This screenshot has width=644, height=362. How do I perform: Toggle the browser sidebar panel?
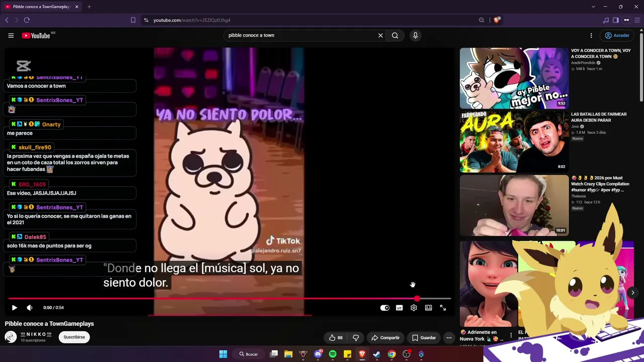coord(616,20)
